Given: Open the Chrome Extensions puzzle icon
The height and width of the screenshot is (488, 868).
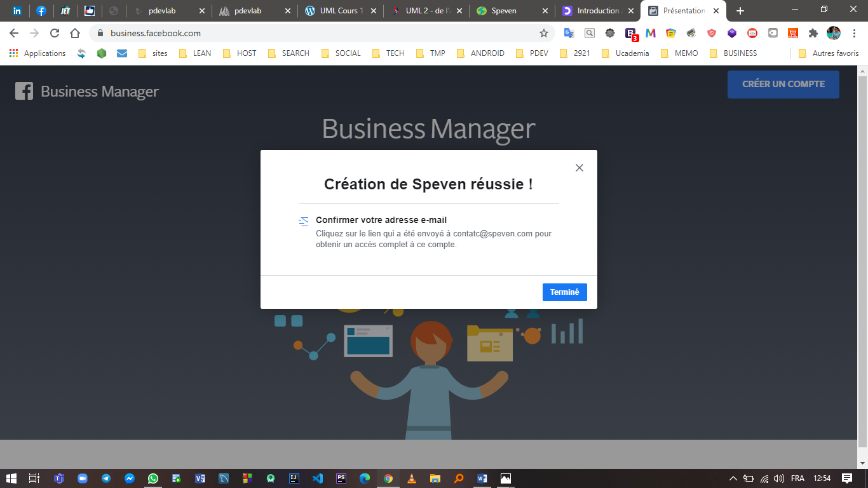Looking at the screenshot, I should point(813,33).
